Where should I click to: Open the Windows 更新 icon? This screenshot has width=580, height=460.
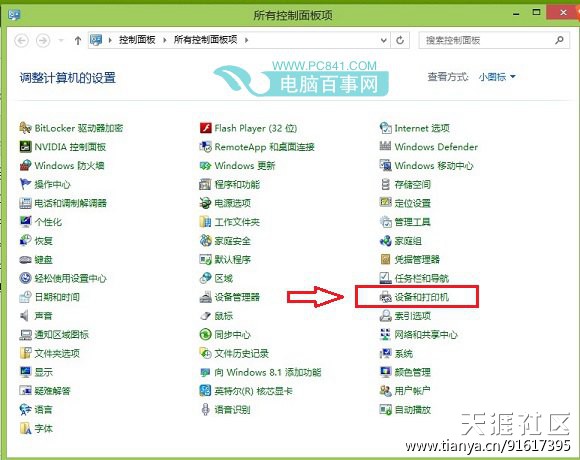(205, 165)
